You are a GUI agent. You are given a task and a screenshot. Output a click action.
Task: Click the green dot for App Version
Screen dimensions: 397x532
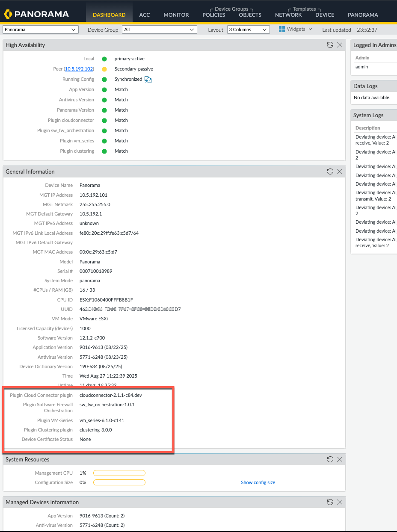(104, 89)
